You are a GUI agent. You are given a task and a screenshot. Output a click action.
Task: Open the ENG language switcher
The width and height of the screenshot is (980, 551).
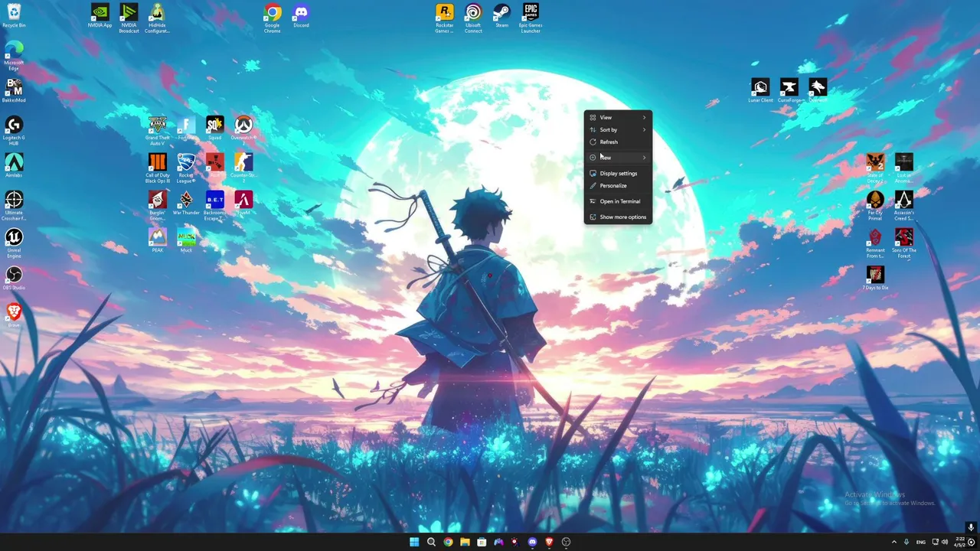pyautogui.click(x=921, y=542)
